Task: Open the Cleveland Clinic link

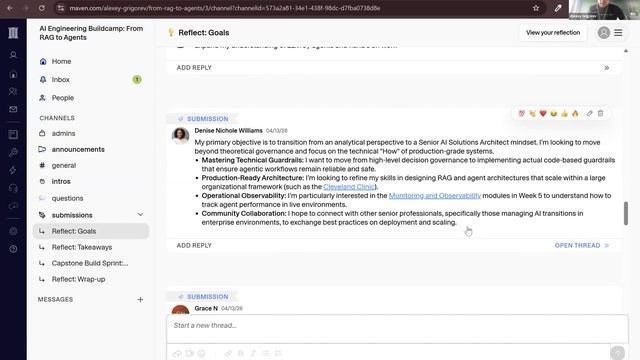Action: [x=349, y=187]
